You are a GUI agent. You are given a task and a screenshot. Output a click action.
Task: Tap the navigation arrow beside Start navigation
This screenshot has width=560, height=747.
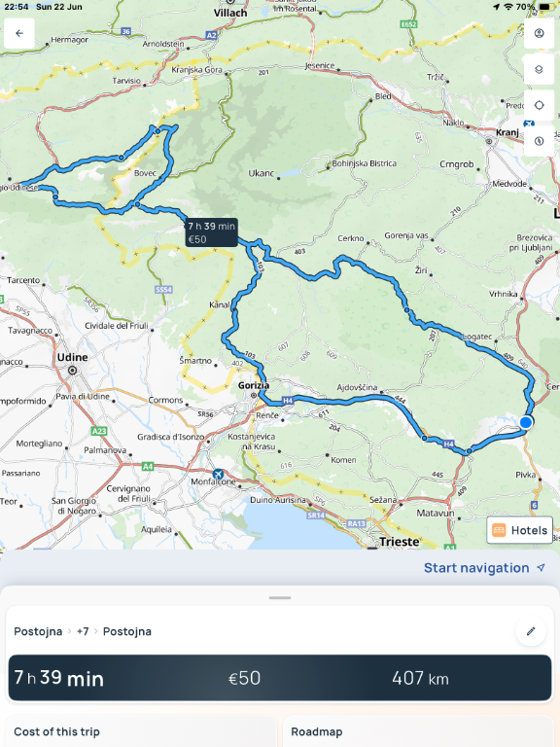point(541,568)
